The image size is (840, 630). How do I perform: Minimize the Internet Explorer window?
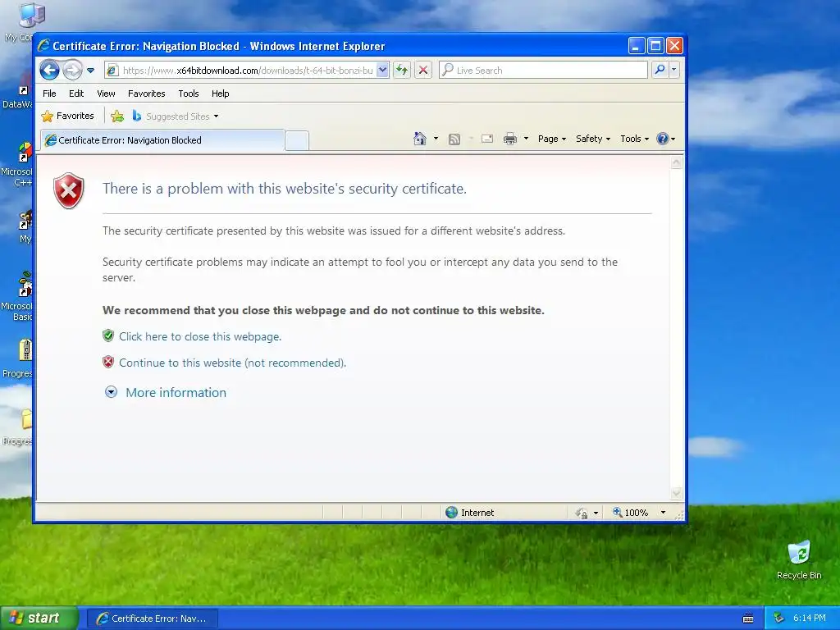click(637, 46)
